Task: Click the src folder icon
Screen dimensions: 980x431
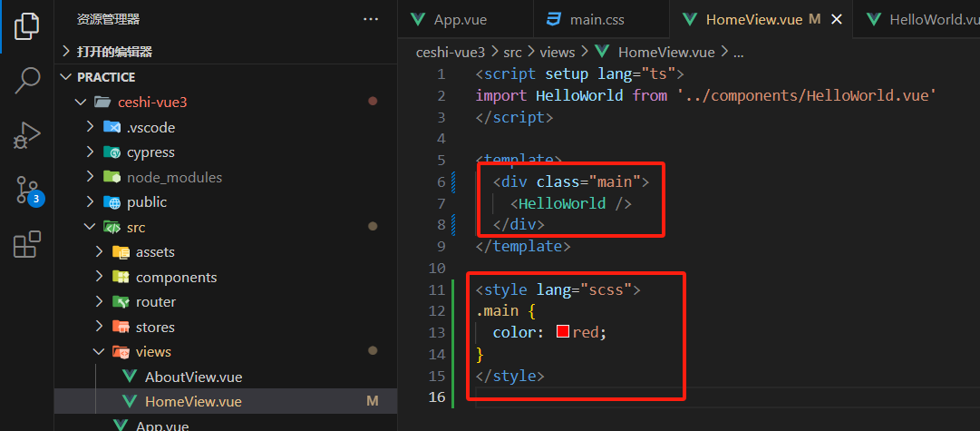Action: click(x=112, y=227)
